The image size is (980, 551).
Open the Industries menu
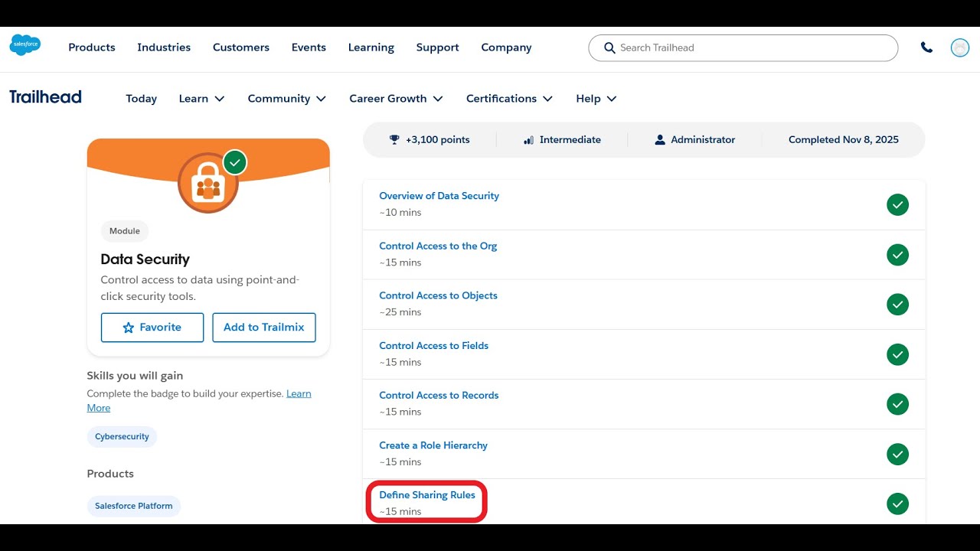(164, 47)
